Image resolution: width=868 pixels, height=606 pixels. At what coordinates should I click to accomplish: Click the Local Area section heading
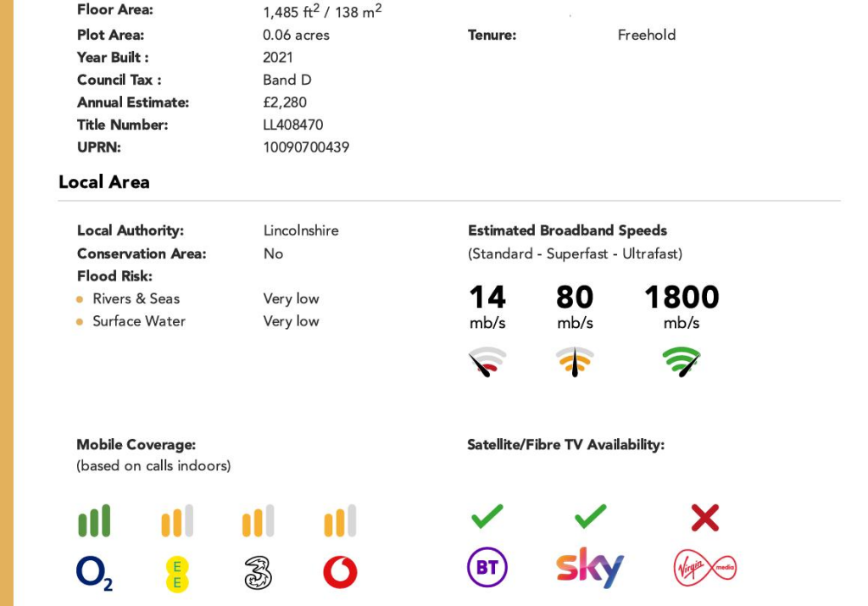[103, 182]
